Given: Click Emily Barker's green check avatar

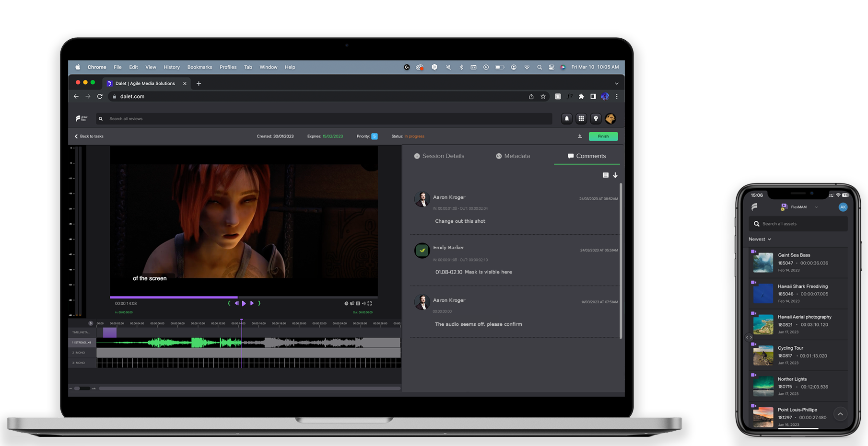Looking at the screenshot, I should [x=422, y=251].
